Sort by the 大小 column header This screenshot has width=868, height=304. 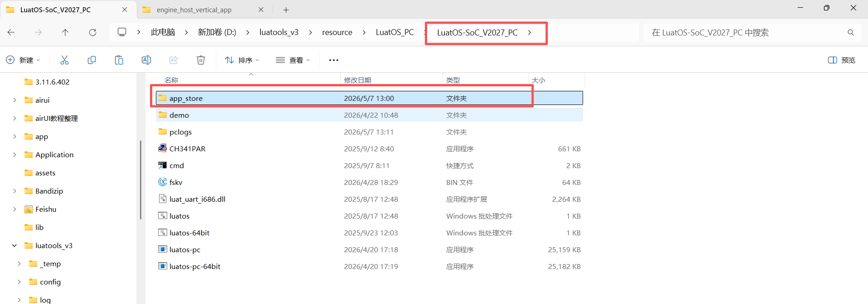coord(539,80)
